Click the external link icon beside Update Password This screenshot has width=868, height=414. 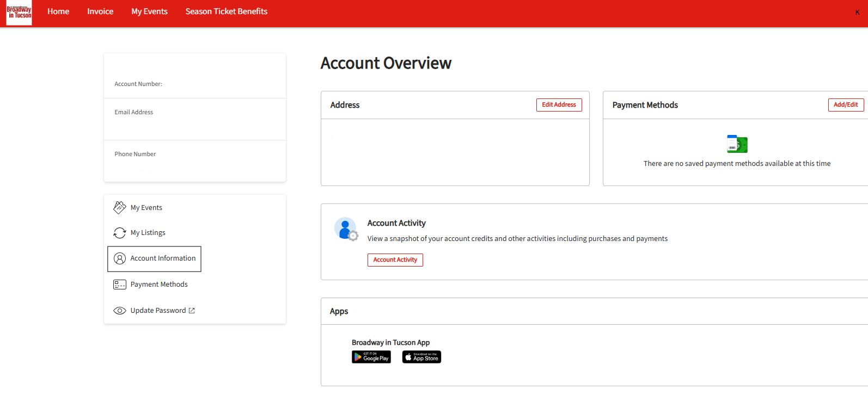click(192, 311)
